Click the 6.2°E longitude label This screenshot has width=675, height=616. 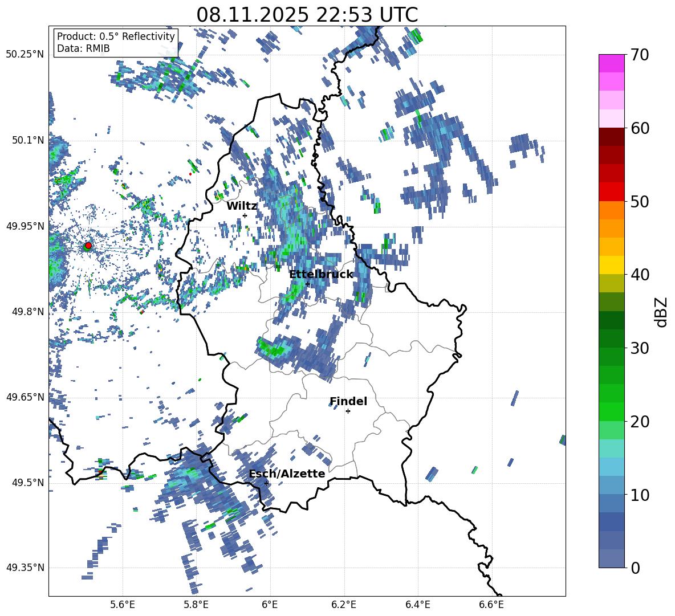(x=344, y=605)
